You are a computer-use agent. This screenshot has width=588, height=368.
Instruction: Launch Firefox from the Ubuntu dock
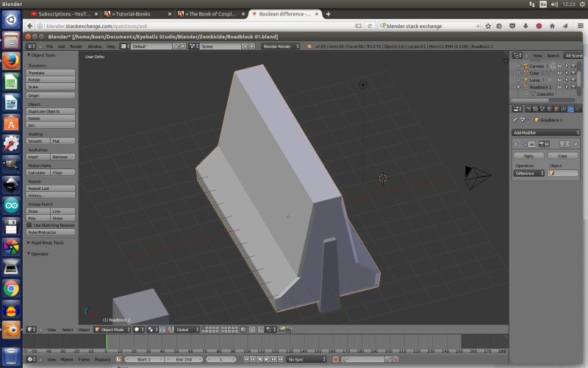click(11, 61)
